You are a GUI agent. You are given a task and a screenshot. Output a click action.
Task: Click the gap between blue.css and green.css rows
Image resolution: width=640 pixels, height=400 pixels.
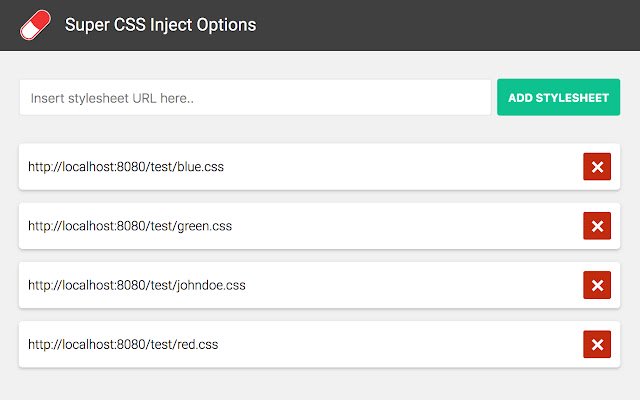[320, 196]
